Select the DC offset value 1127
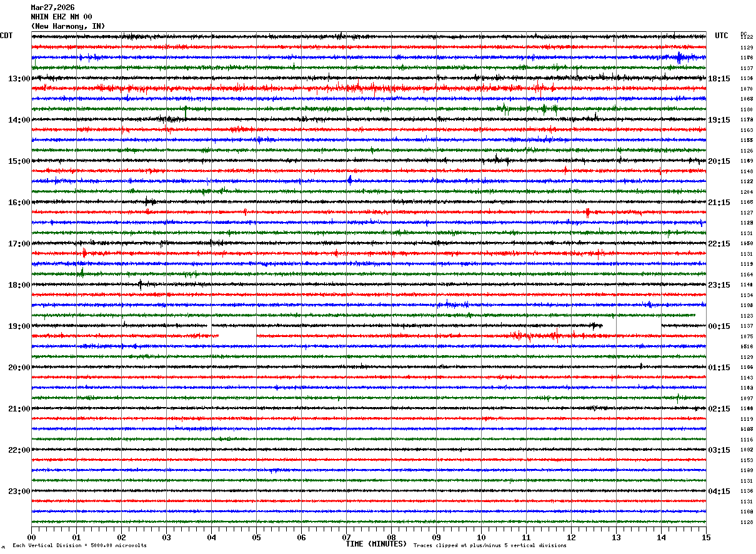Image resolution: width=756 pixels, height=554 pixels. [747, 213]
